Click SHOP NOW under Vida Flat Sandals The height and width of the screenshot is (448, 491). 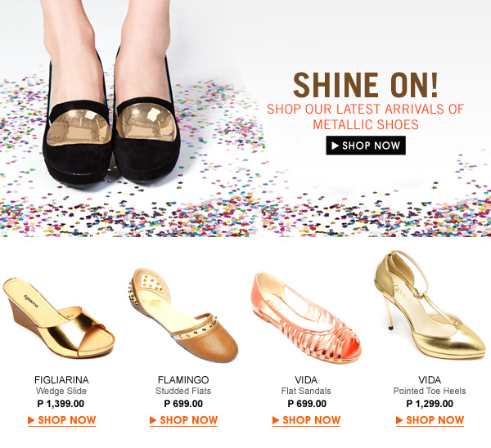(306, 420)
